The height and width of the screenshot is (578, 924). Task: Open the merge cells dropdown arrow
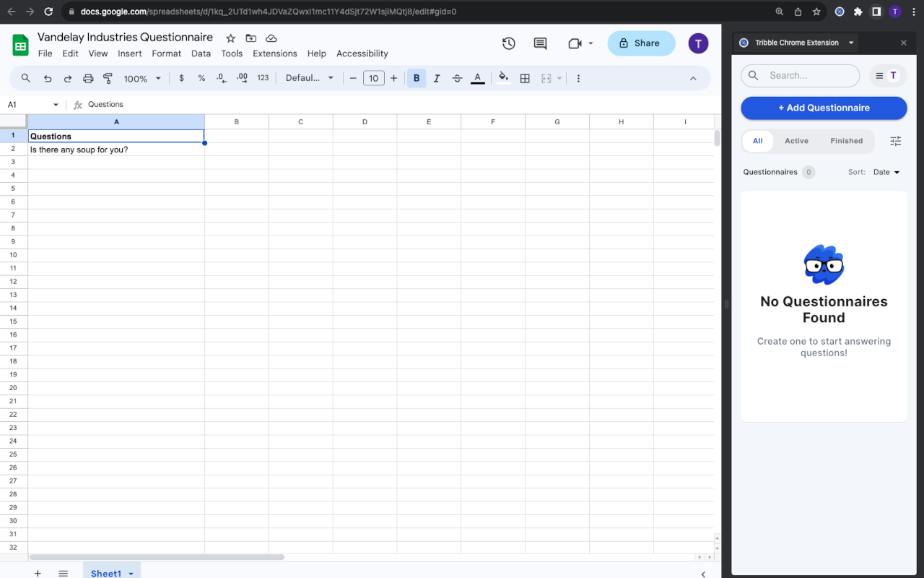pyautogui.click(x=559, y=78)
